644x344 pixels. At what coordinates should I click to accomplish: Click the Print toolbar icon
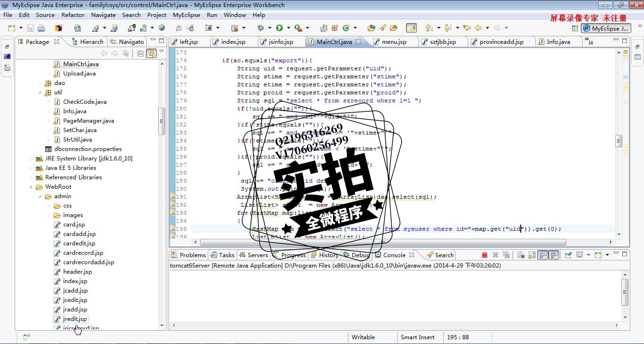(41, 28)
